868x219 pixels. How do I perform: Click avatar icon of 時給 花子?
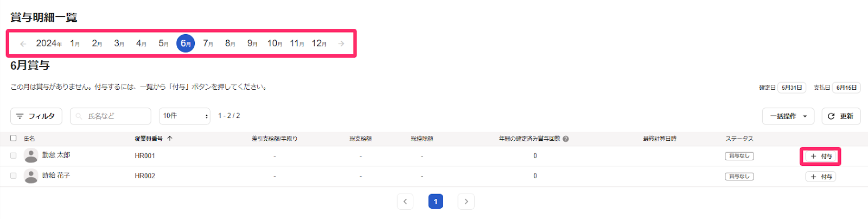[x=31, y=176]
